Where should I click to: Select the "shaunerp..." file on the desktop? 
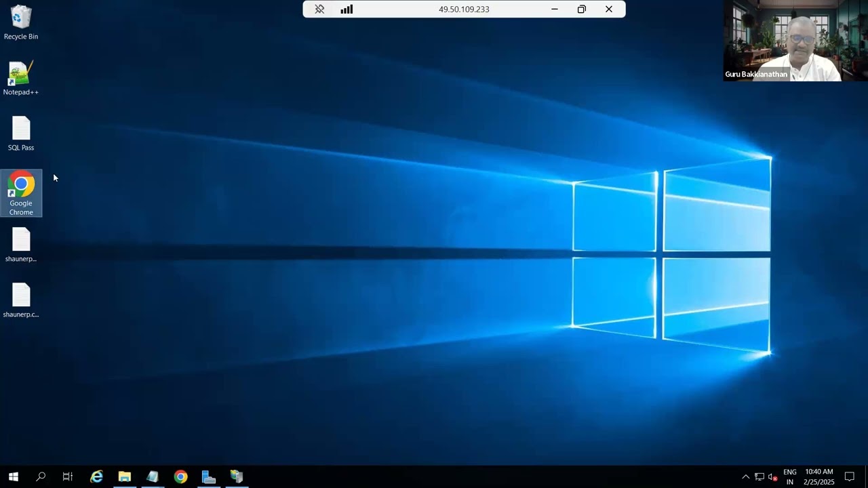pos(21,245)
